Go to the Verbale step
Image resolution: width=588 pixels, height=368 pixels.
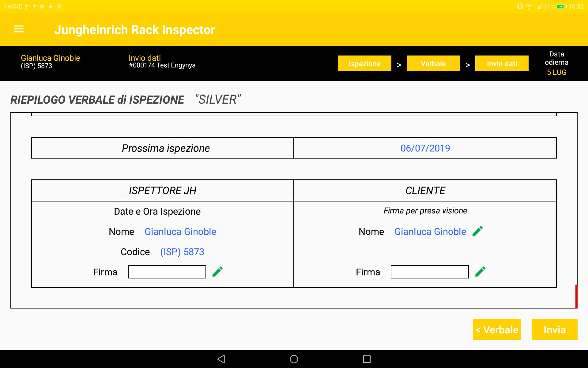pyautogui.click(x=433, y=63)
